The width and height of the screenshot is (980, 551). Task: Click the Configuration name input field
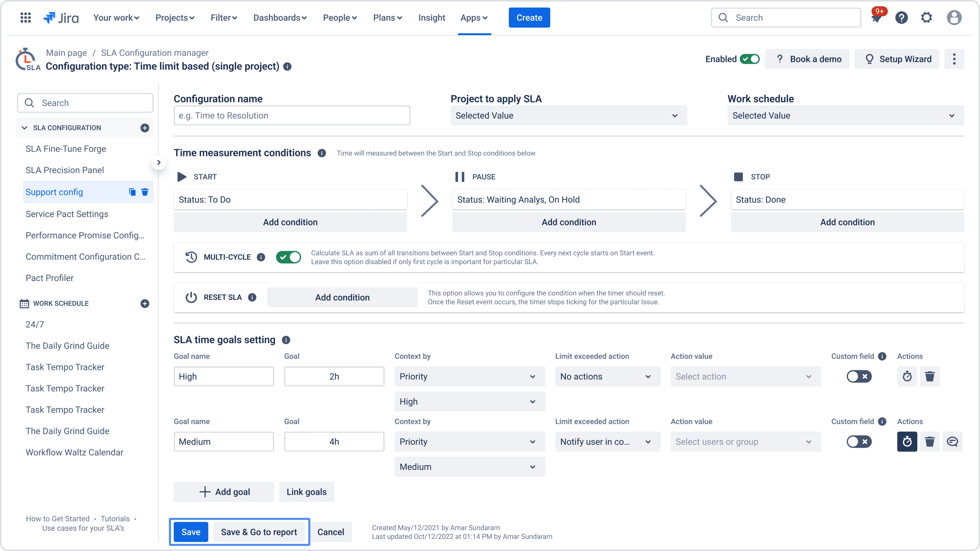(292, 116)
